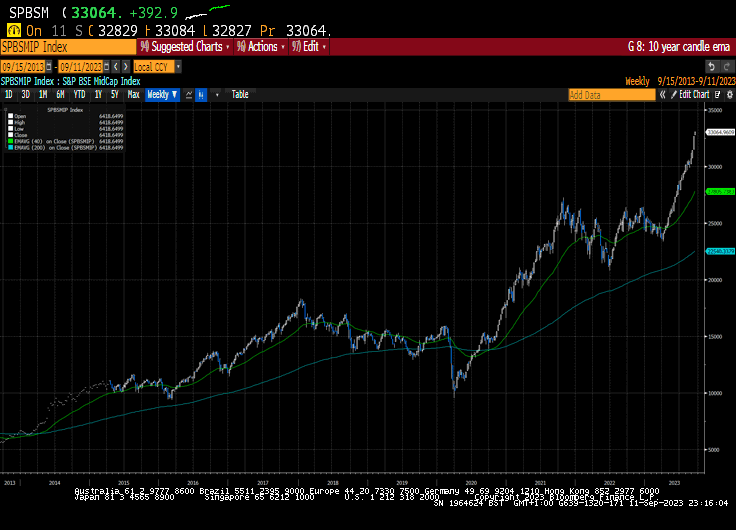Click the undo arrow icon
The height and width of the screenshot is (530, 736).
pyautogui.click(x=712, y=67)
